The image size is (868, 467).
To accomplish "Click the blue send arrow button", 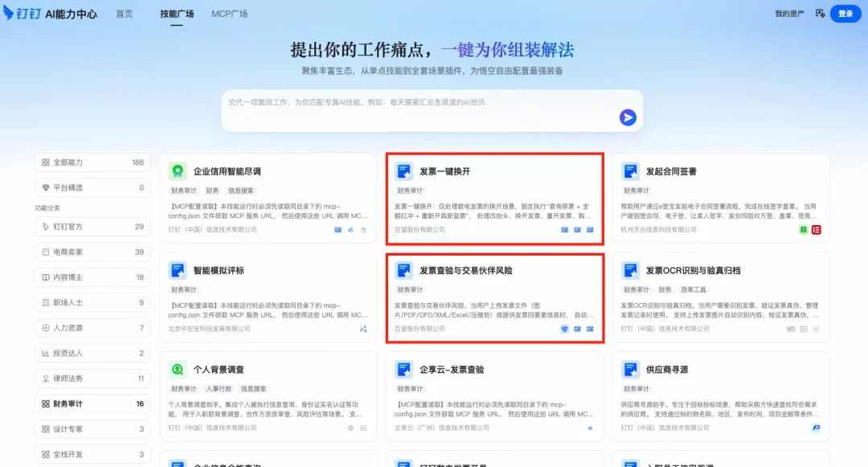I will point(627,117).
